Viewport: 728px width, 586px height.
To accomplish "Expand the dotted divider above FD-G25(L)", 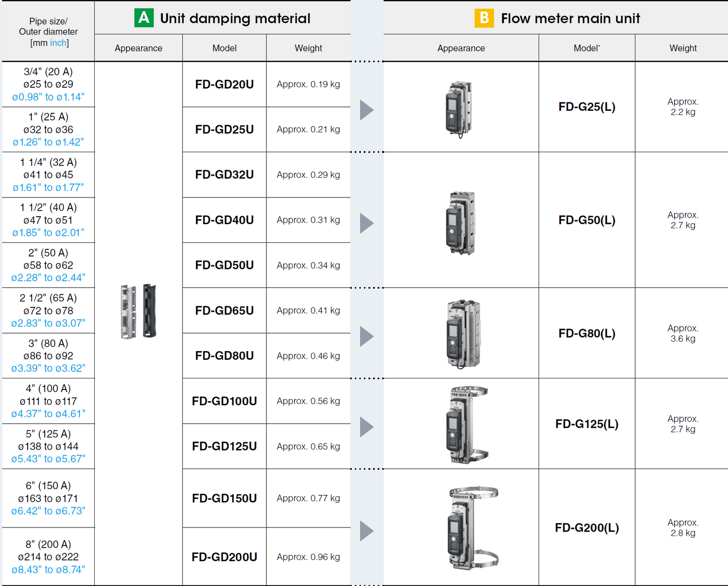I will [366, 62].
